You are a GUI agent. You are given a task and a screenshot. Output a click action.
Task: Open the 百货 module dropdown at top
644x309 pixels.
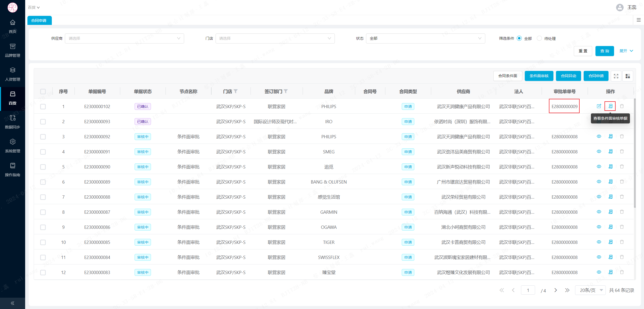tap(34, 8)
